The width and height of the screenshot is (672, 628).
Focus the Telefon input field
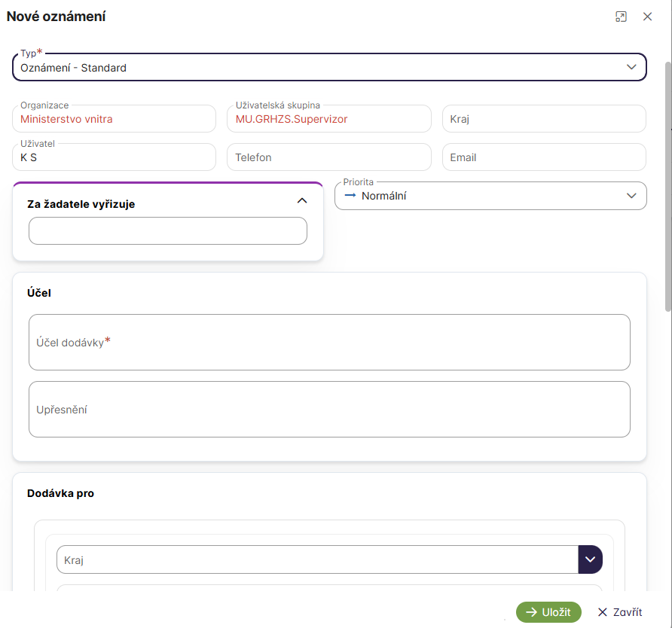point(328,157)
